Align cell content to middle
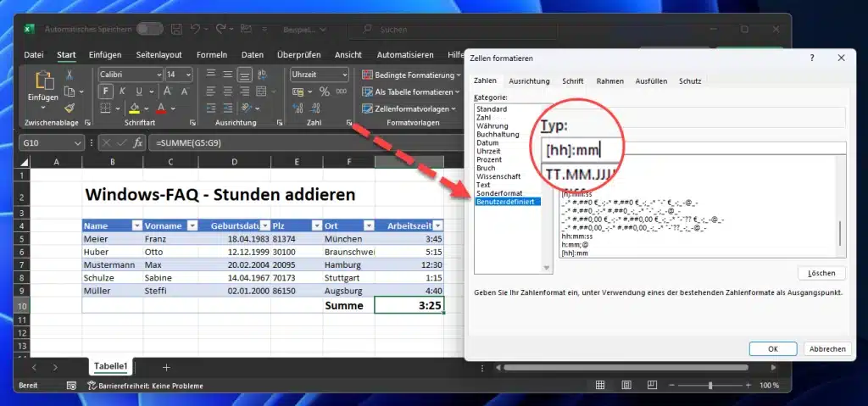 tap(227, 75)
